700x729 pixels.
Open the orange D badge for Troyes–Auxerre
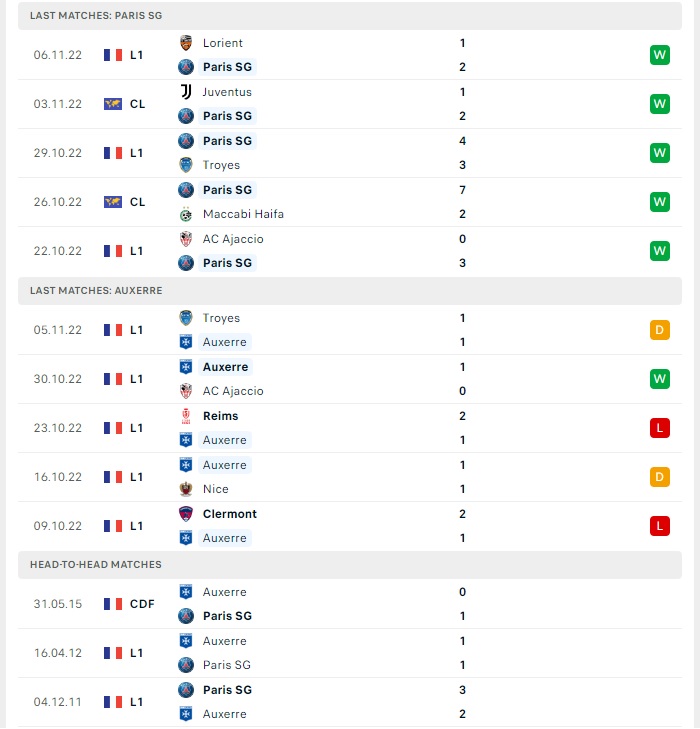pos(660,330)
